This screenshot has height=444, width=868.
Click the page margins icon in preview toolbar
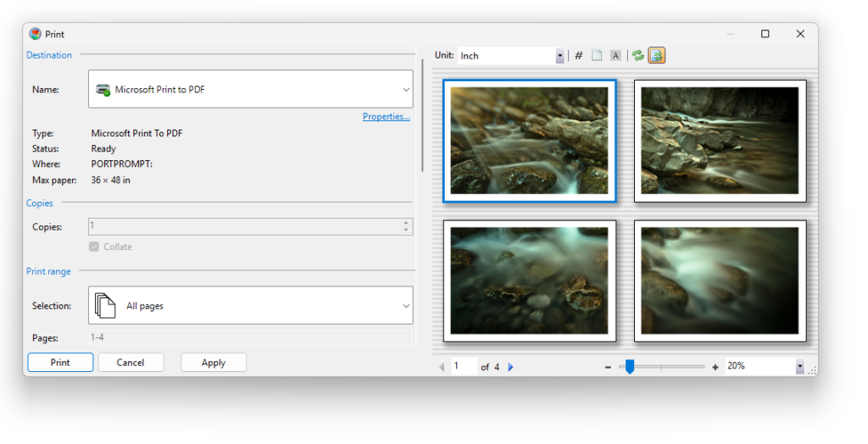pyautogui.click(x=597, y=56)
